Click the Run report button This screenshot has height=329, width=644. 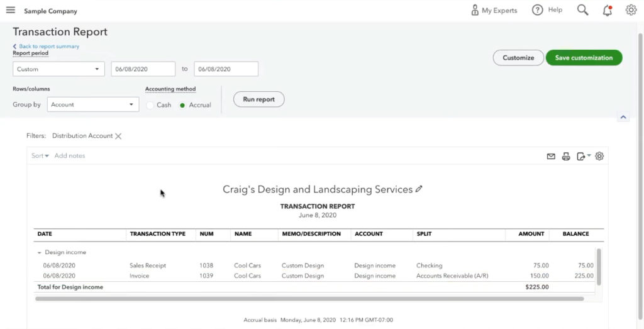click(x=258, y=99)
